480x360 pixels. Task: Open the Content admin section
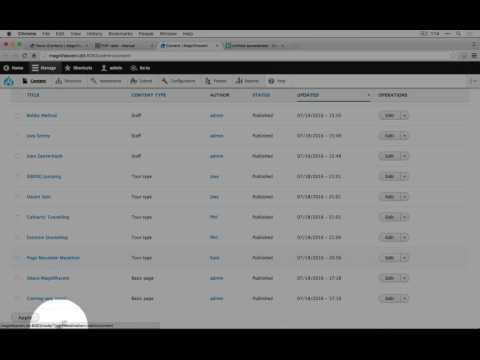pyautogui.click(x=34, y=81)
